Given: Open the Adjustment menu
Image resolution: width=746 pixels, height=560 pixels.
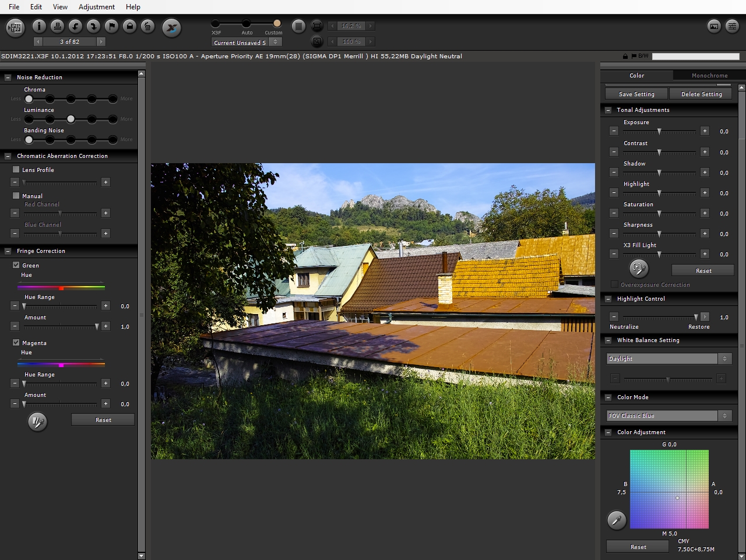Looking at the screenshot, I should (97, 7).
